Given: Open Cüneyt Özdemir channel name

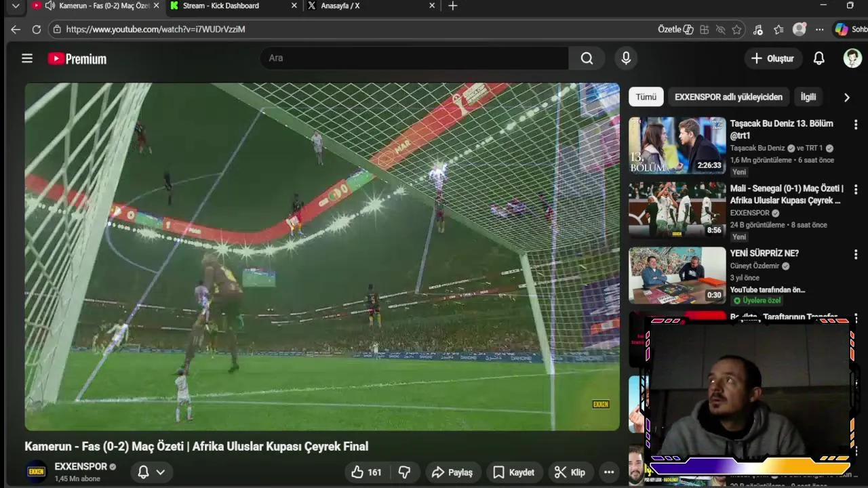Looking at the screenshot, I should tap(755, 266).
